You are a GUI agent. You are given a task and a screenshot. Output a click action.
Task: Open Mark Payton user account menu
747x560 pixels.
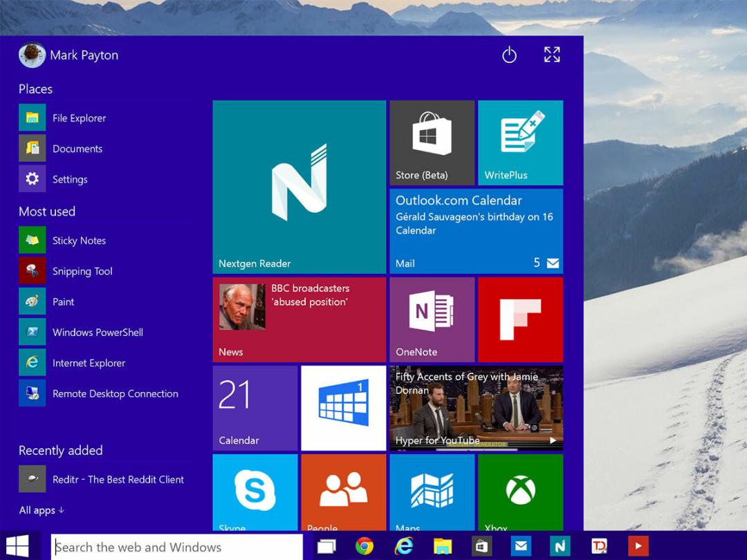69,55
